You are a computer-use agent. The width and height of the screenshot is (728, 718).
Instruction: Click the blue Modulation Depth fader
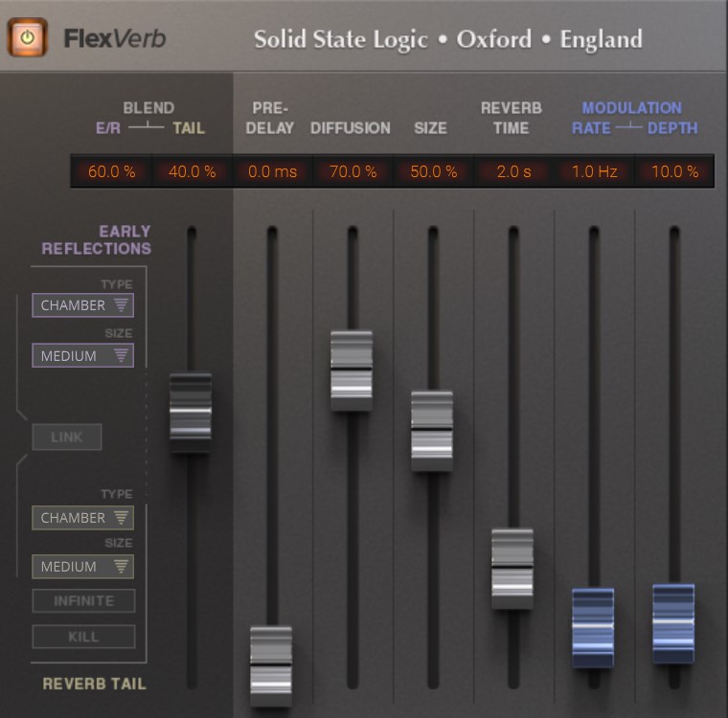[x=673, y=623]
